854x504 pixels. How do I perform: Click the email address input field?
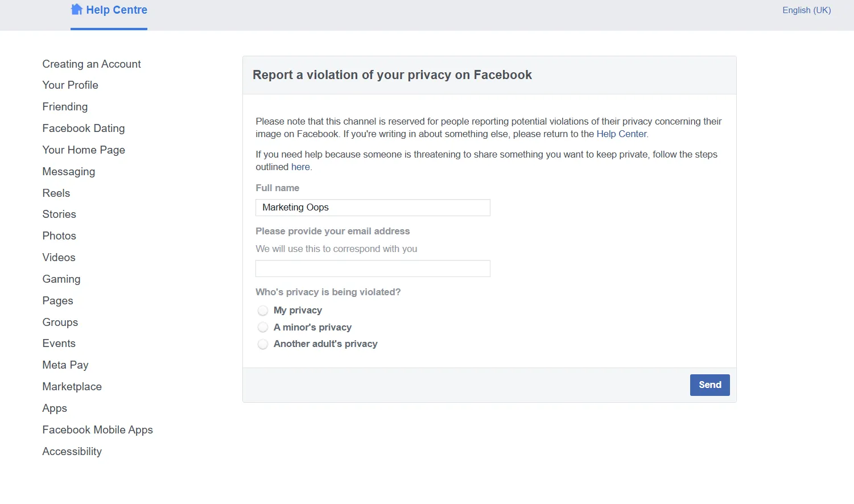pos(373,268)
